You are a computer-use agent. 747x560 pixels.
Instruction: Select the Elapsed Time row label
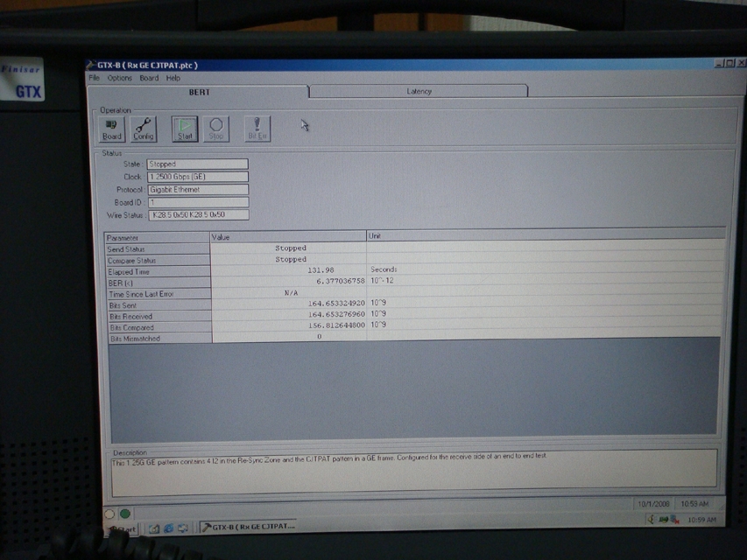tap(159, 272)
